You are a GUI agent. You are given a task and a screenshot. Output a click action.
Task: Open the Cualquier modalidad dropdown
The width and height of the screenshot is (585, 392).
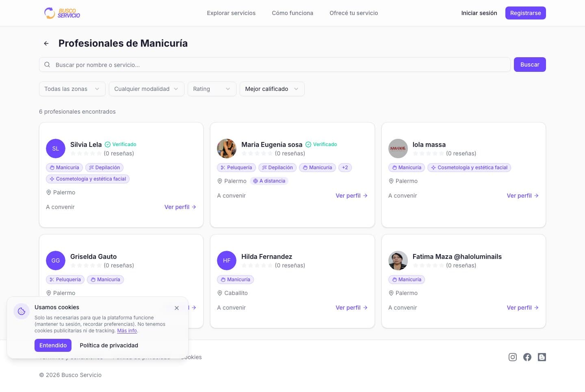click(147, 89)
